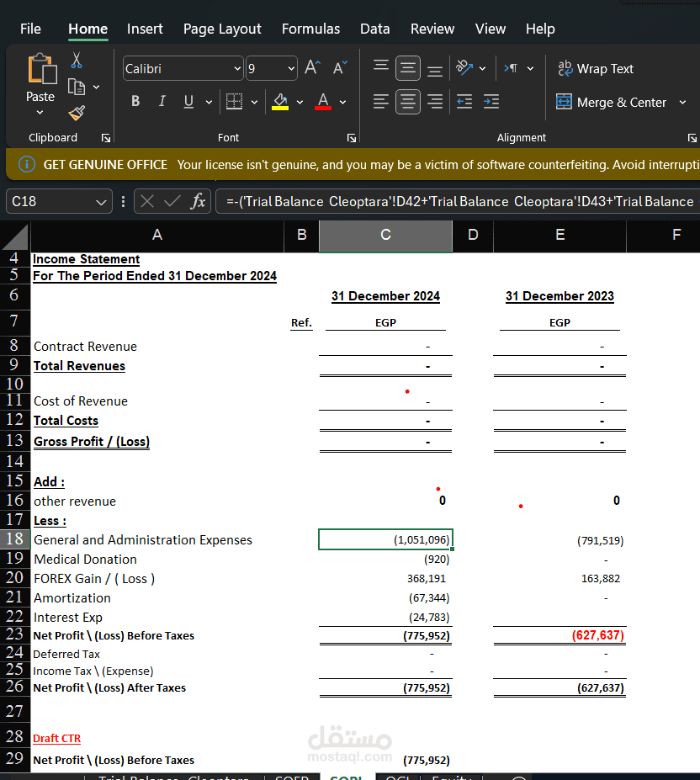
Task: Click the Middle Align icon
Action: tap(408, 67)
